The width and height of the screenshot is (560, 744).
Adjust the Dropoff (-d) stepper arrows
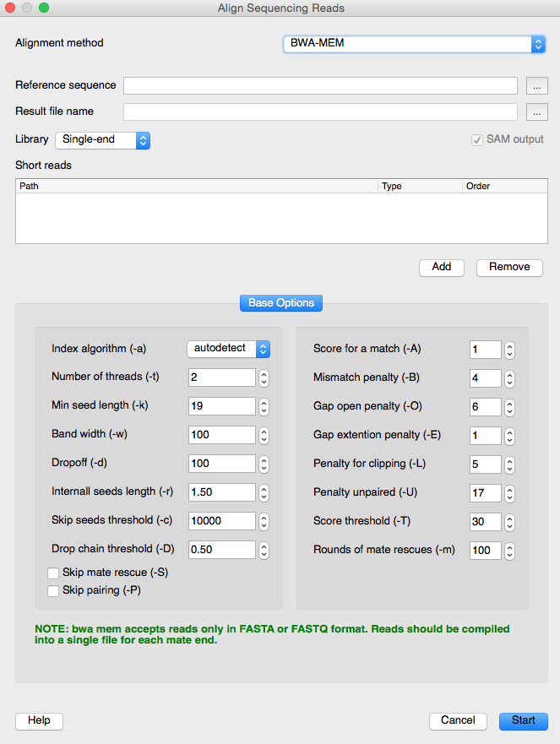[x=264, y=464]
